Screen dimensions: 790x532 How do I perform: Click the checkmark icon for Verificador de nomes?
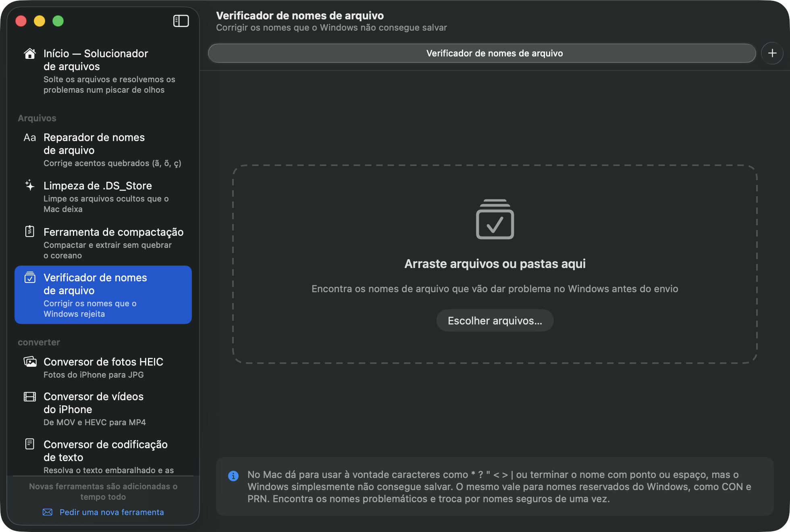(x=30, y=277)
